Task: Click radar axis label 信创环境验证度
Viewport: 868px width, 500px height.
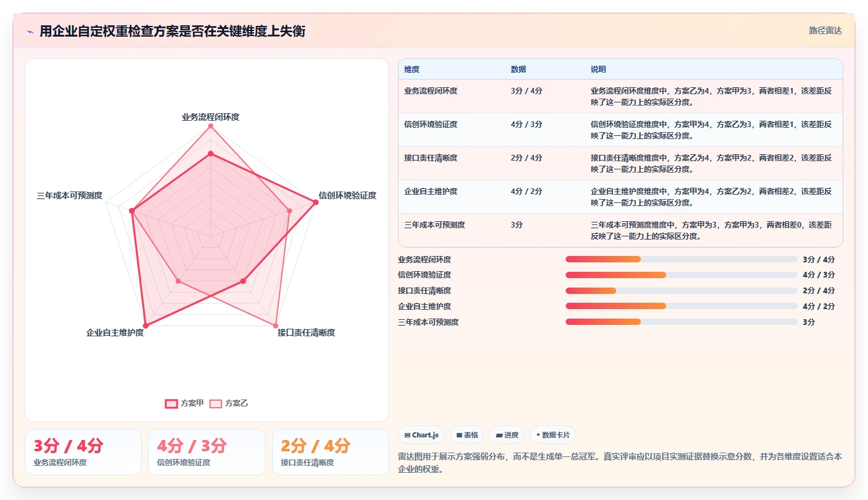Action: pyautogui.click(x=347, y=195)
